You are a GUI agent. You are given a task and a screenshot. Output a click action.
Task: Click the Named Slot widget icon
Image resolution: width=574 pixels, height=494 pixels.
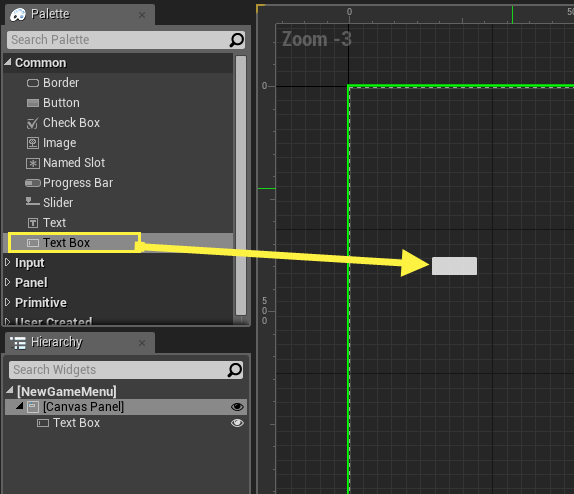click(x=33, y=163)
